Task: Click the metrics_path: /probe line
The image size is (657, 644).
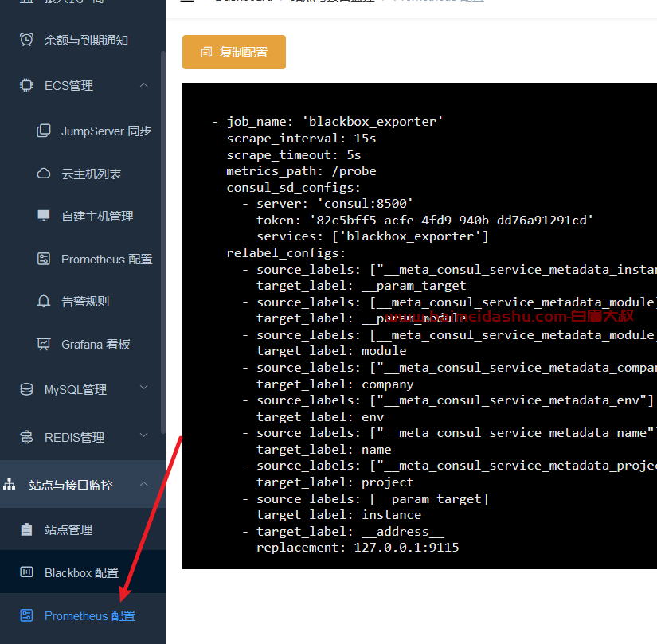Action: point(301,171)
